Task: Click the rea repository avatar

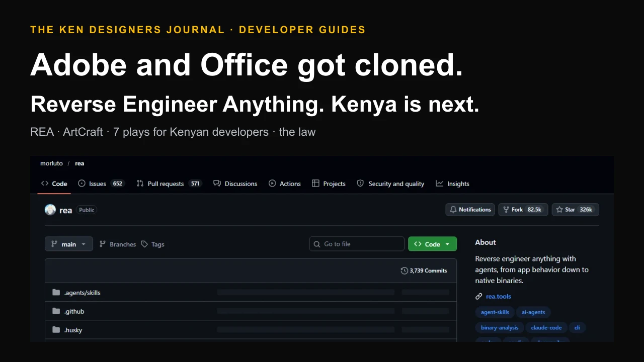Action: [x=50, y=210]
